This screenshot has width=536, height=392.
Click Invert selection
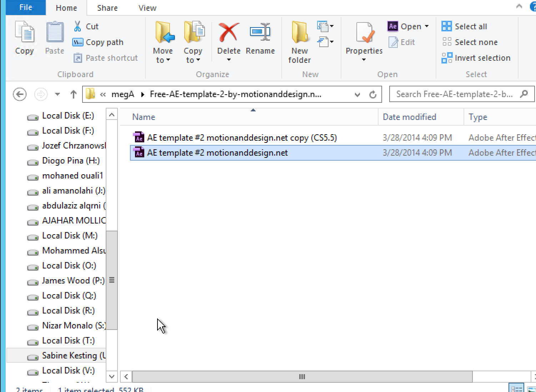pyautogui.click(x=476, y=58)
